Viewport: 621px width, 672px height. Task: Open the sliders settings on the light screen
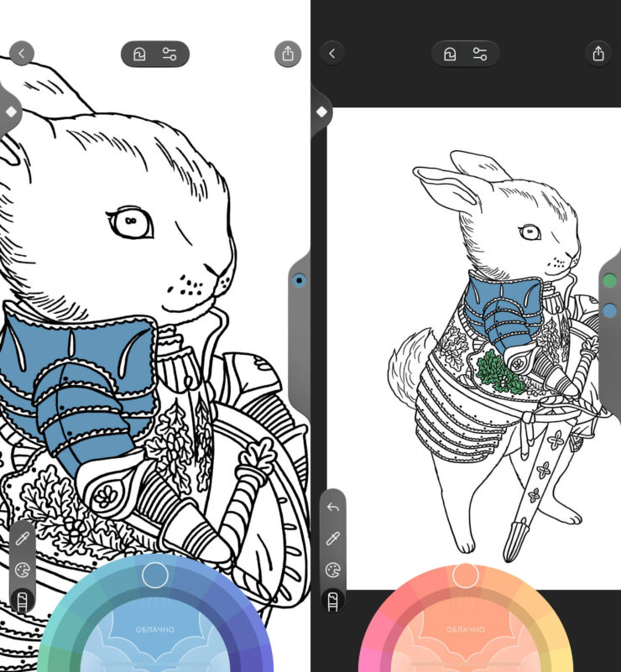170,55
